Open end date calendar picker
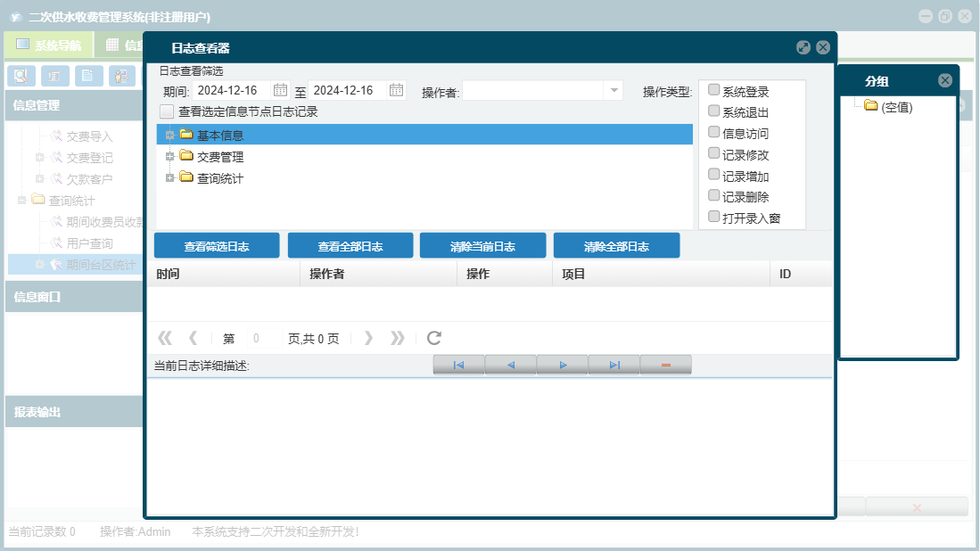Image resolution: width=980 pixels, height=551 pixels. [x=396, y=90]
